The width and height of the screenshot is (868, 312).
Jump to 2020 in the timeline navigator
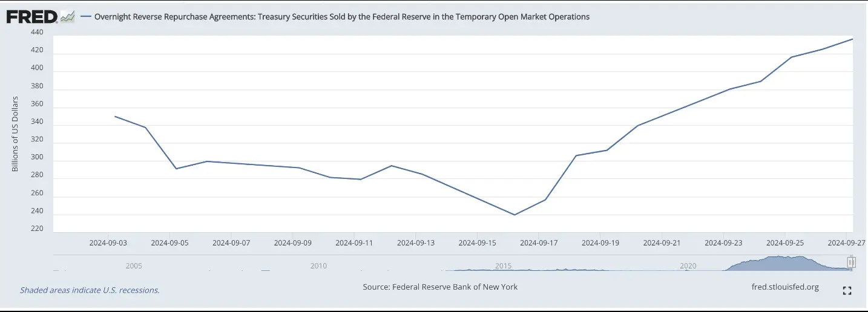click(688, 265)
